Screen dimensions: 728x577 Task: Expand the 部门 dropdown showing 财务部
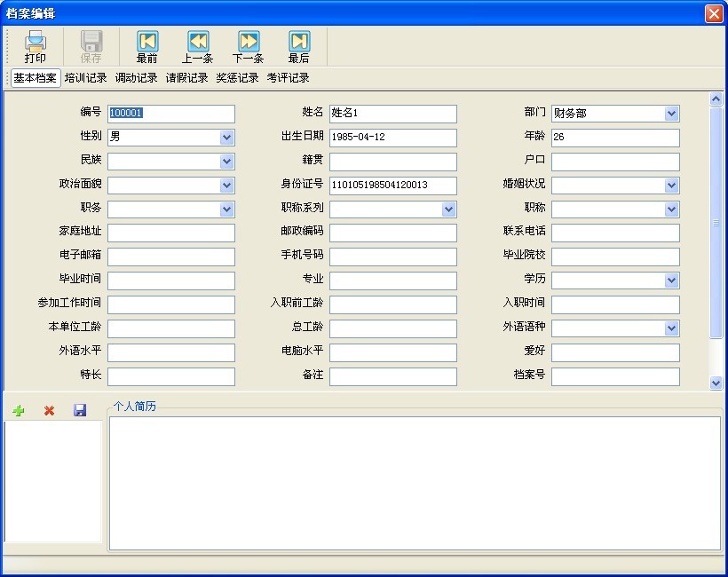671,114
